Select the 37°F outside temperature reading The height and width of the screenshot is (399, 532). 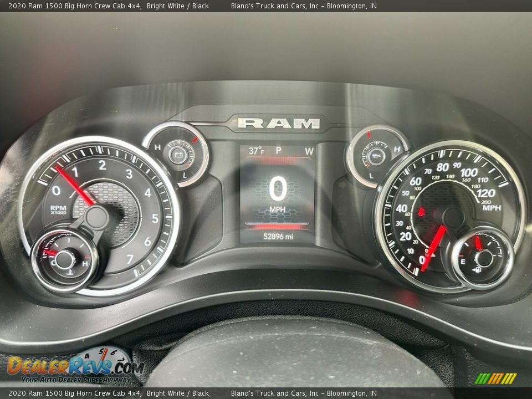(x=256, y=151)
